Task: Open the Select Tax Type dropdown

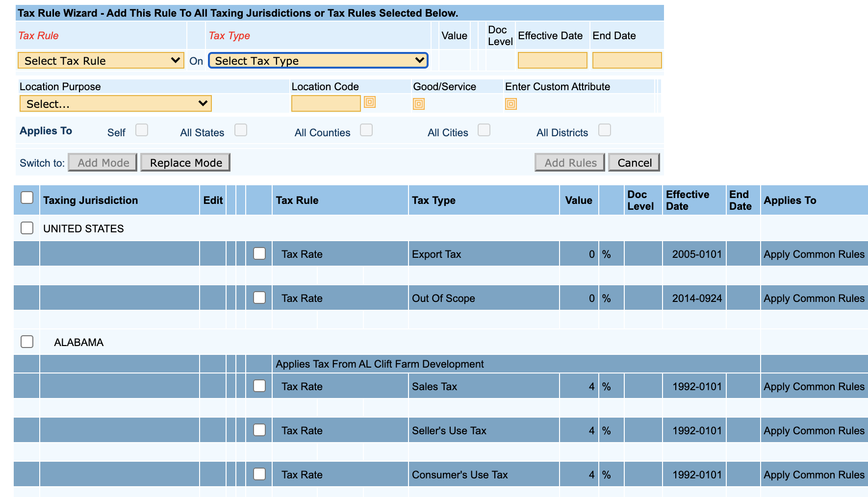Action: (318, 61)
